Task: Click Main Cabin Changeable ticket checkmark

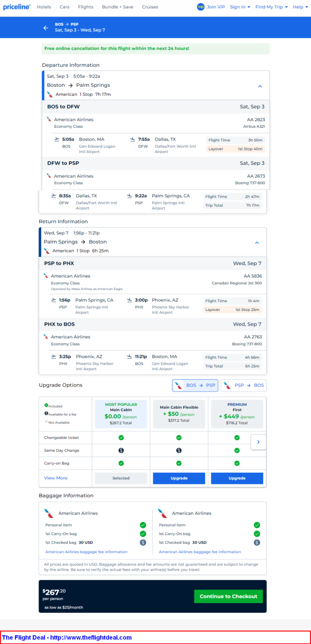Action: [121, 438]
